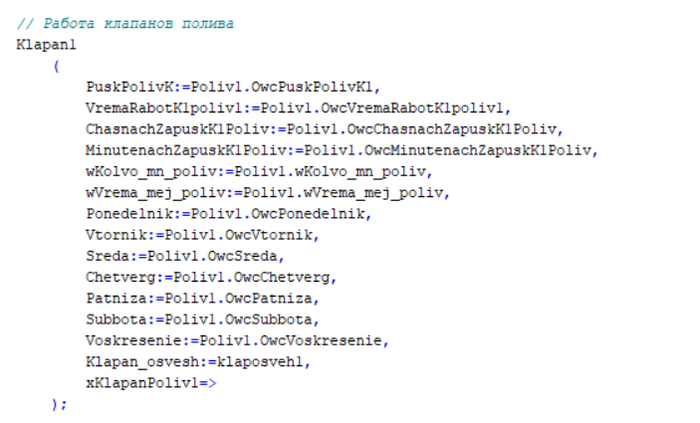The width and height of the screenshot is (700, 423).
Task: Place cursor at the closing parenthesis and semicolon
Action: 59,404
